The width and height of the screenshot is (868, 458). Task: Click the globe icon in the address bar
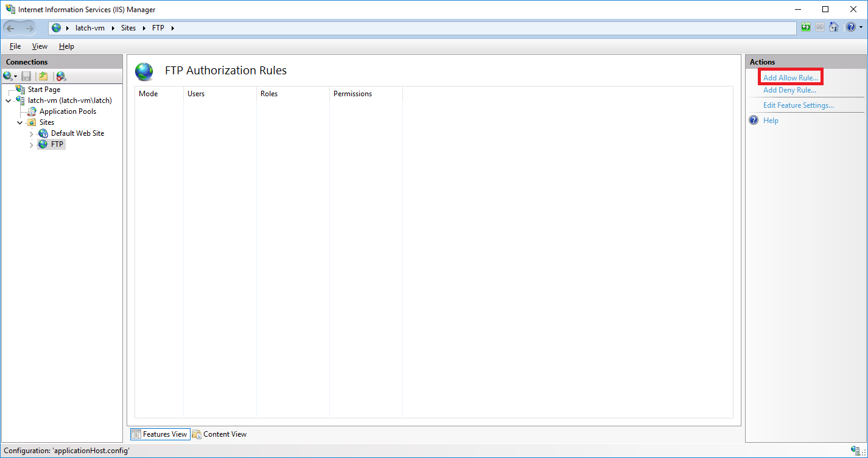57,28
